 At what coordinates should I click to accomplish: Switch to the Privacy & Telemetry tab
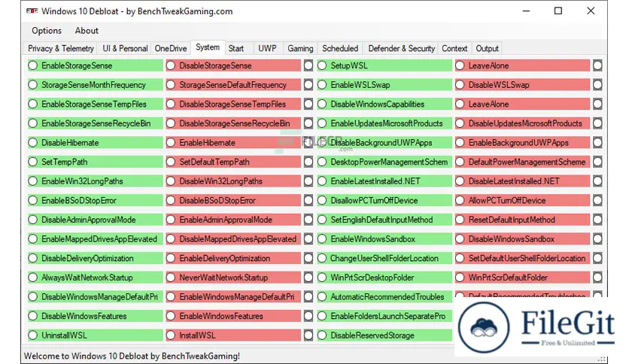[x=61, y=48]
